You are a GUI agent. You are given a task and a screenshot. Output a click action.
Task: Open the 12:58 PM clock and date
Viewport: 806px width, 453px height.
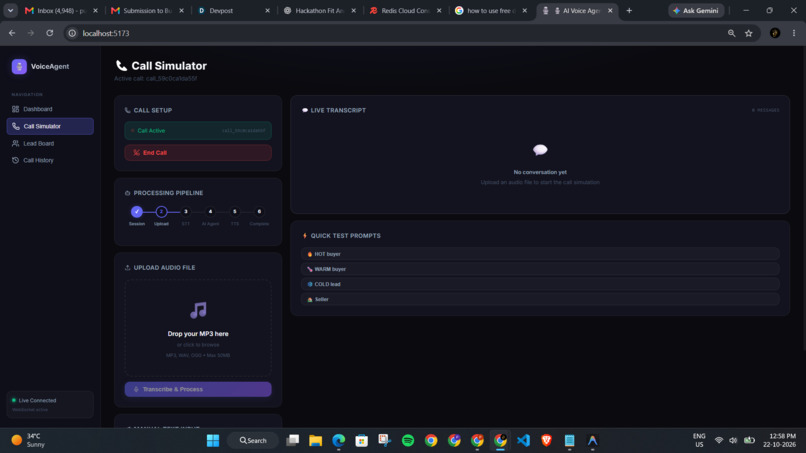pos(779,440)
